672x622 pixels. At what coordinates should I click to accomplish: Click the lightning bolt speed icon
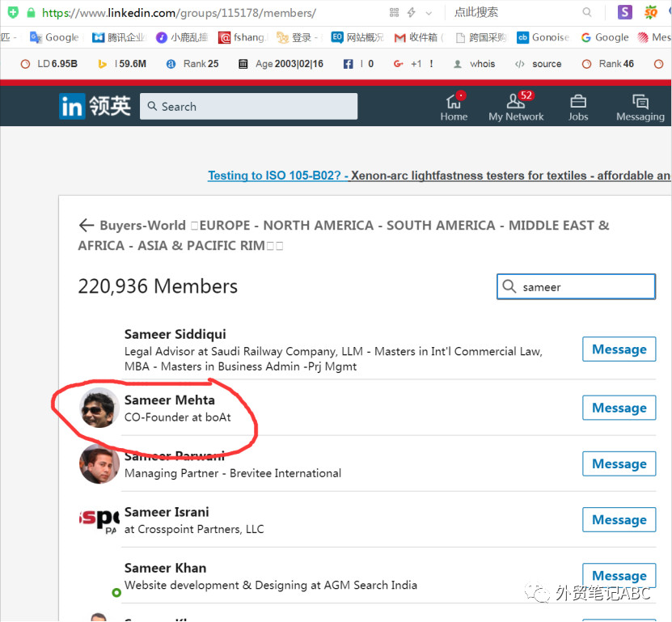(412, 13)
